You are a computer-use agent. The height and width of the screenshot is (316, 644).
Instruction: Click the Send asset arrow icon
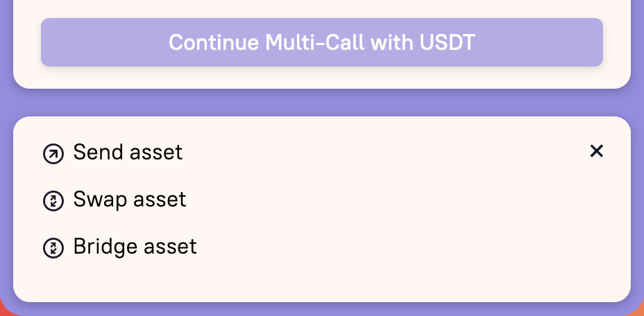tap(53, 154)
